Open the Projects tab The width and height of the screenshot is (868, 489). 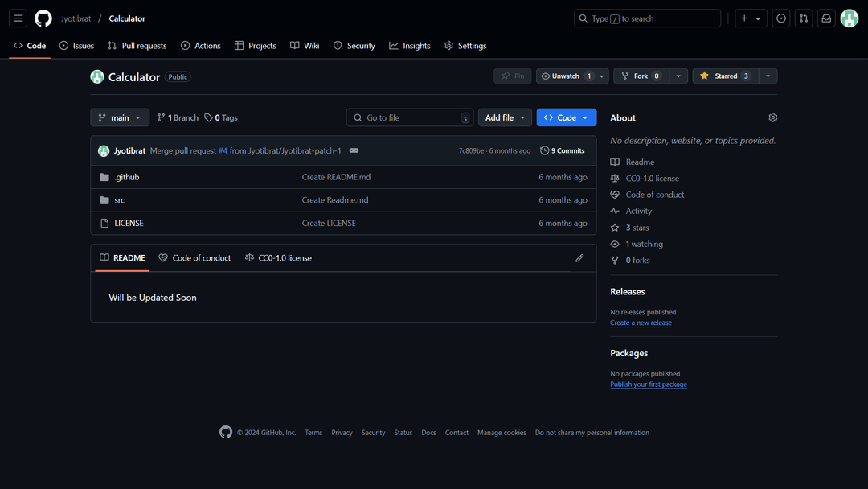256,45
